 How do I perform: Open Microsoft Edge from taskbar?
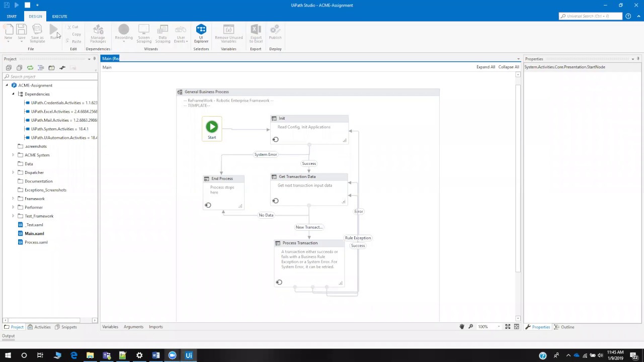tap(74, 355)
